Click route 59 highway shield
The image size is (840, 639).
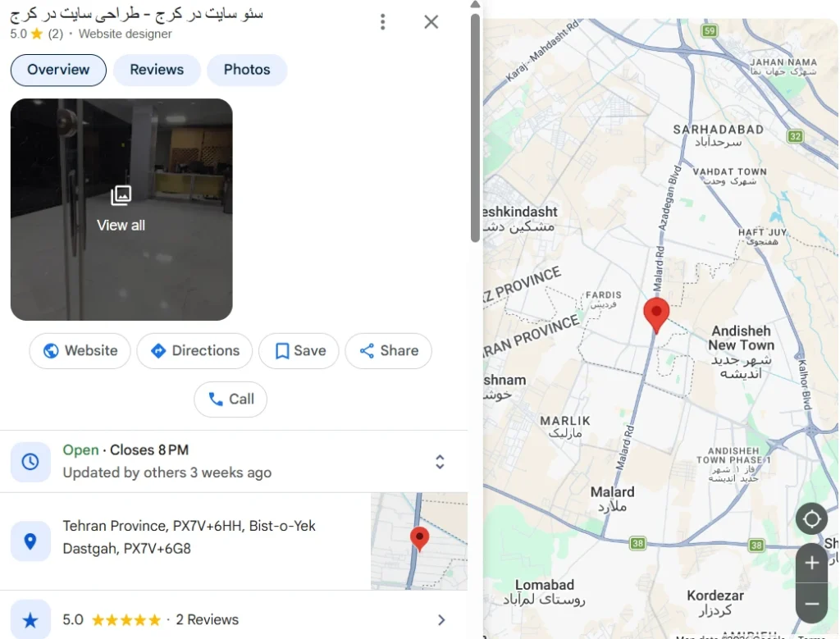710,30
